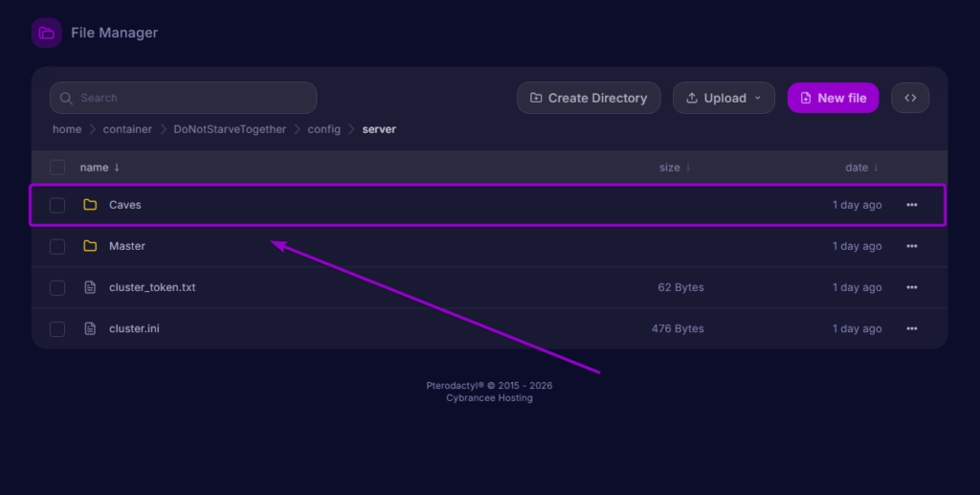
Task: Click the cluster.ini file icon
Action: tap(90, 328)
